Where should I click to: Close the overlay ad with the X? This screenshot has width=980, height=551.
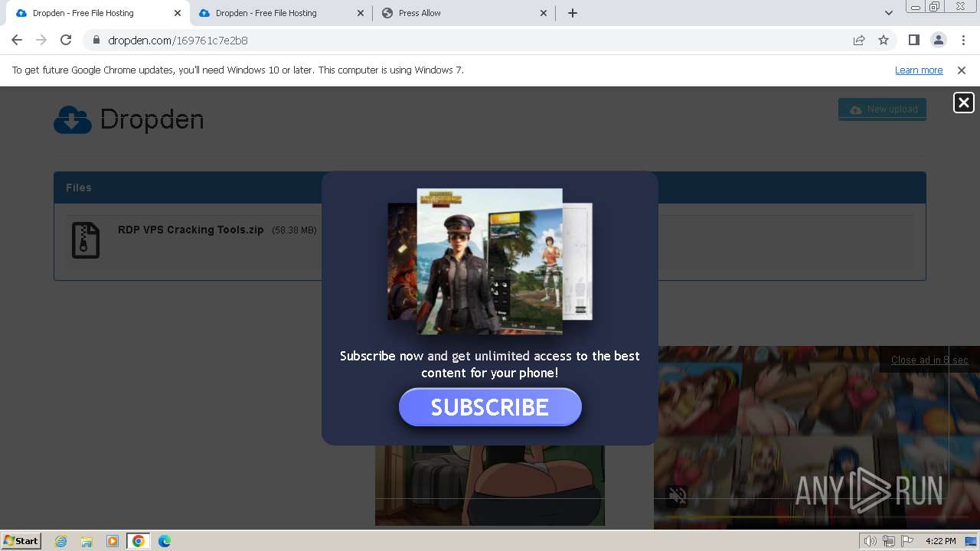click(x=963, y=103)
